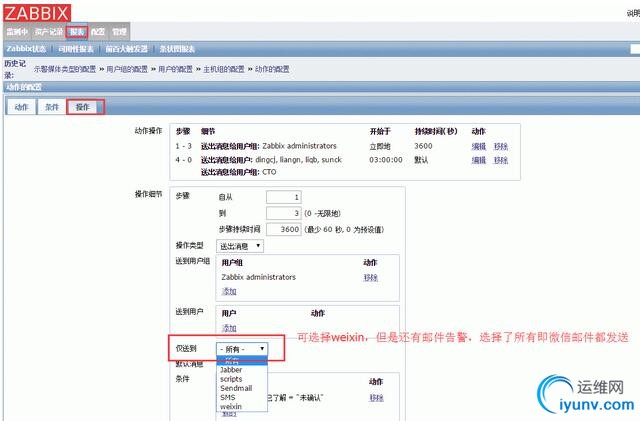640x421 pixels.
Task: Open the 配置 main menu
Action: 98,32
